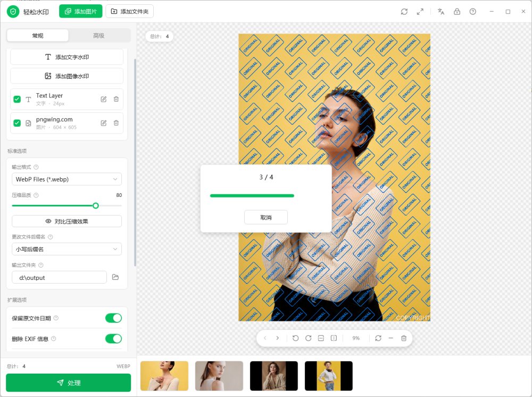This screenshot has width=532, height=397.
Task: Show help for deleting EXIF info
Action: click(53, 338)
